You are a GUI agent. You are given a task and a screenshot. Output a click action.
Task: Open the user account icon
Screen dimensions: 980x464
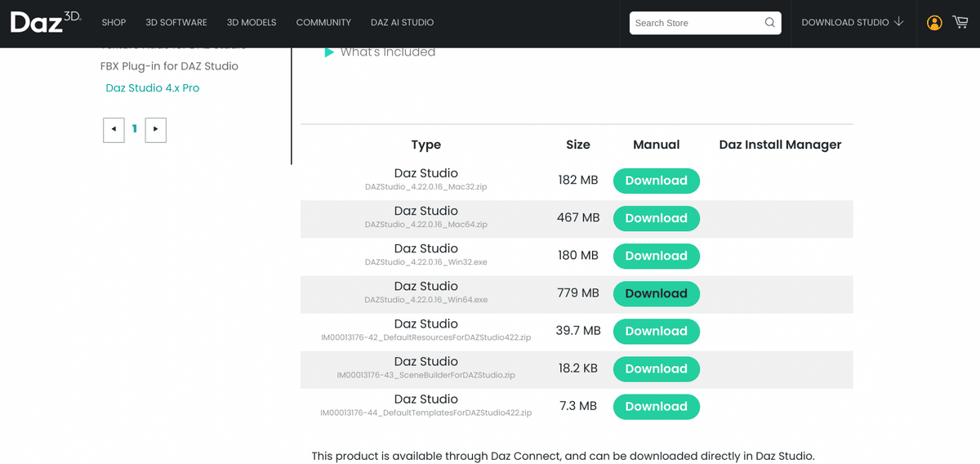click(934, 23)
